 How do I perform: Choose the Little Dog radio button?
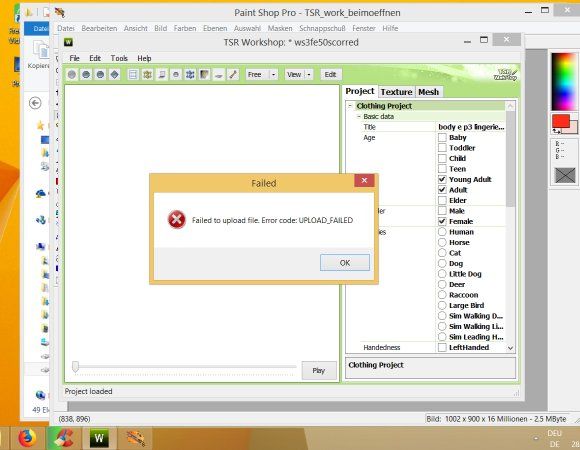click(442, 274)
